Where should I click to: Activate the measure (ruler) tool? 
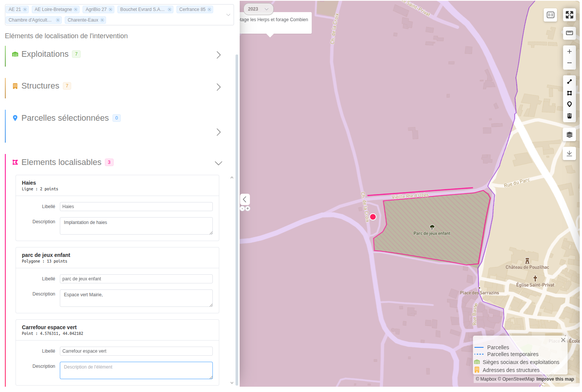[x=570, y=33]
